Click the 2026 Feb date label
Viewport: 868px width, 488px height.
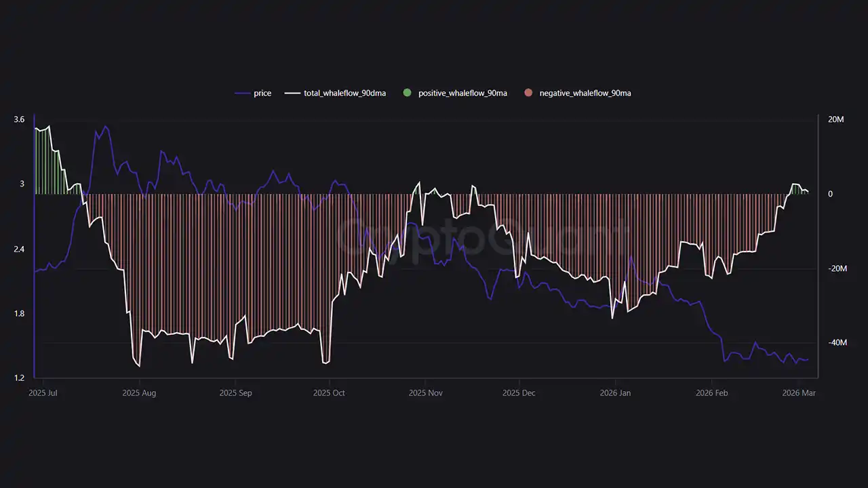click(711, 393)
